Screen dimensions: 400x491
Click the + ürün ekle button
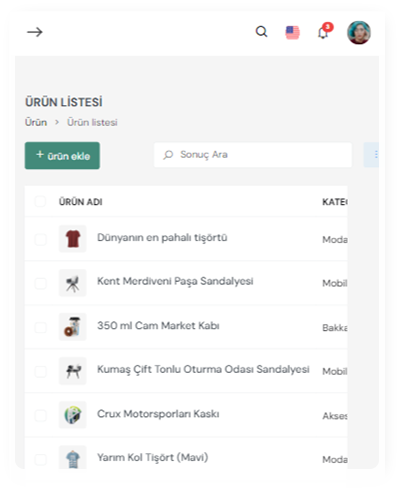pos(62,156)
